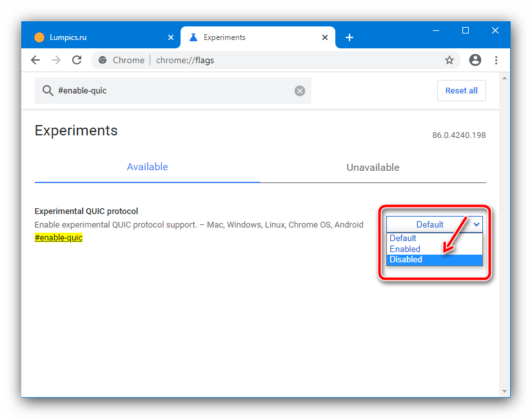
Task: Close the Experiments tab
Action: tap(325, 37)
